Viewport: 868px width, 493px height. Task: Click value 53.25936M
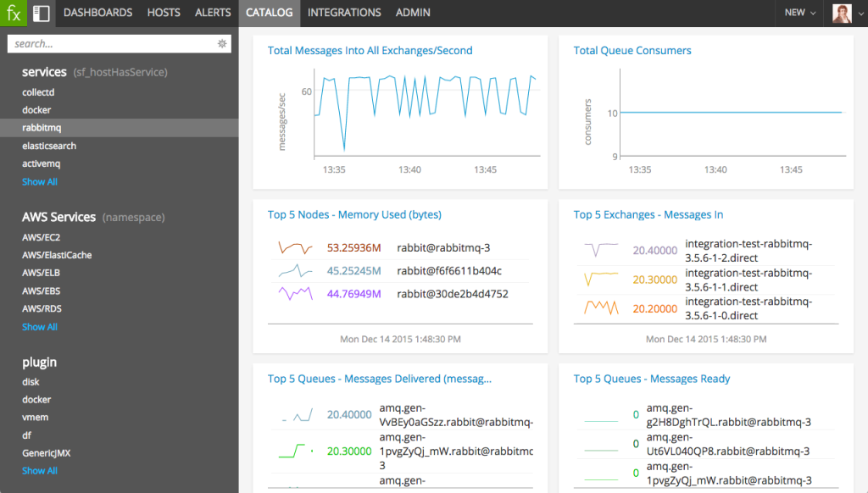353,248
